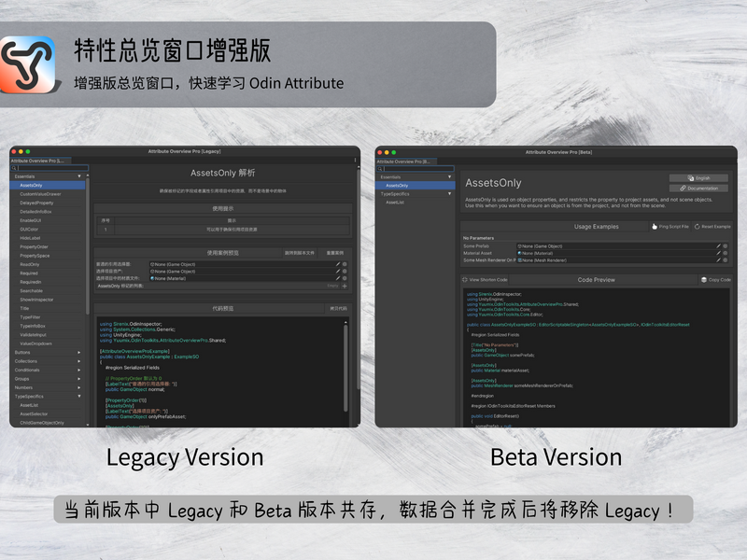Viewport: 747px width, 560px height.
Task: Expand the Collections category in Legacy sidebar
Action: click(79, 361)
